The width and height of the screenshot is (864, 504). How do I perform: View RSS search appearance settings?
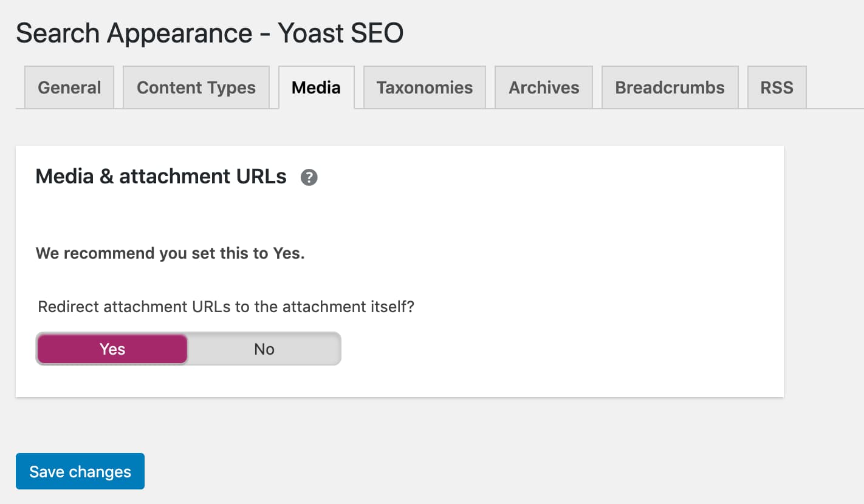coord(777,87)
